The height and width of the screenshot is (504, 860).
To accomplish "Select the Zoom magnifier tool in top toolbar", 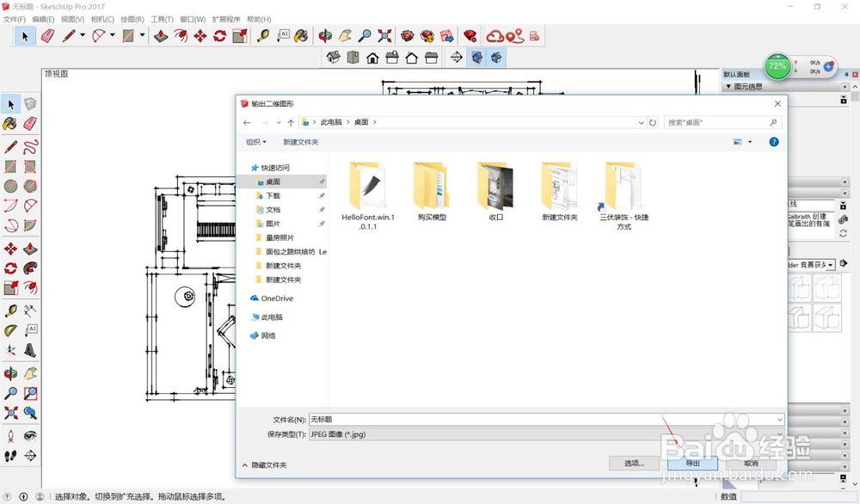I will pyautogui.click(x=365, y=36).
